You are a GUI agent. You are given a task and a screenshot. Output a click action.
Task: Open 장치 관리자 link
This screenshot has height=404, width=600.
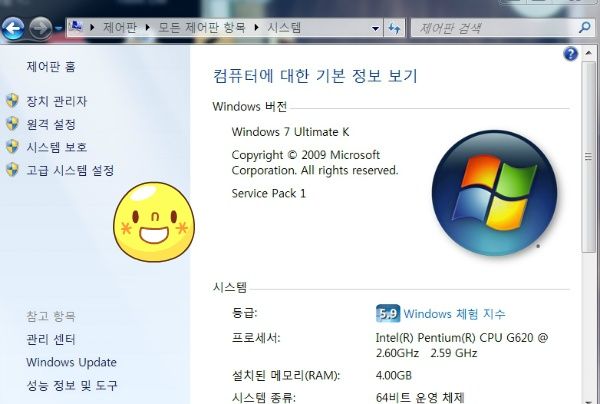(x=57, y=101)
